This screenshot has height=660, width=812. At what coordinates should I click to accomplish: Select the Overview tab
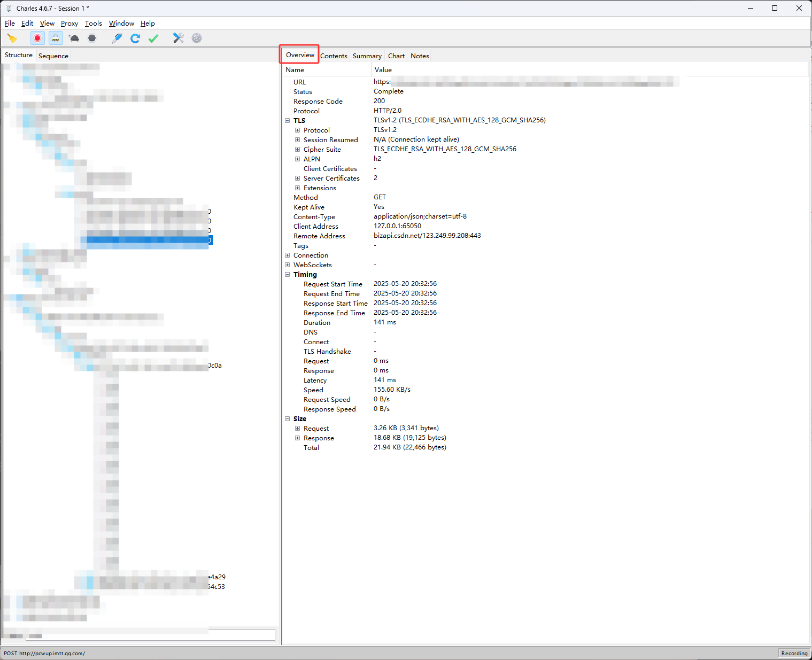(300, 55)
